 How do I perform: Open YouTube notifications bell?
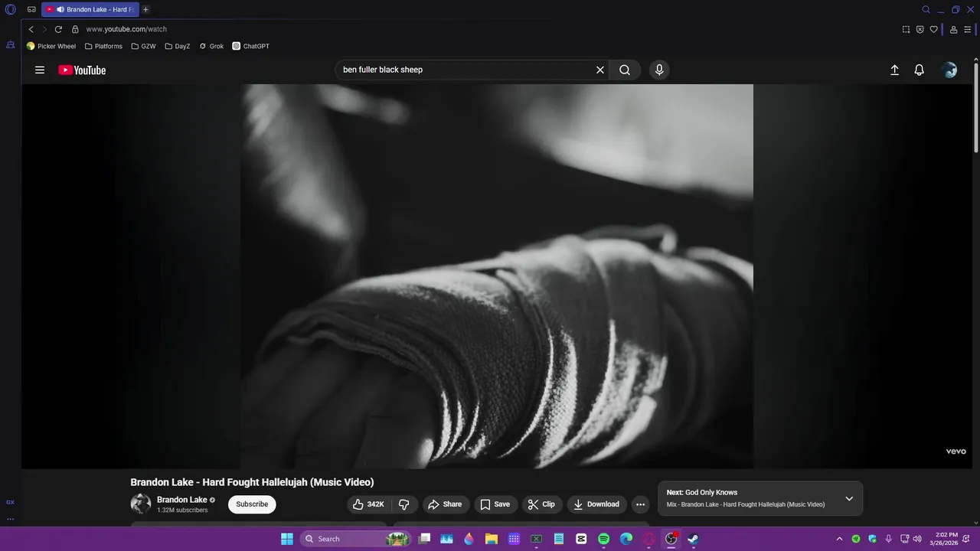(920, 70)
